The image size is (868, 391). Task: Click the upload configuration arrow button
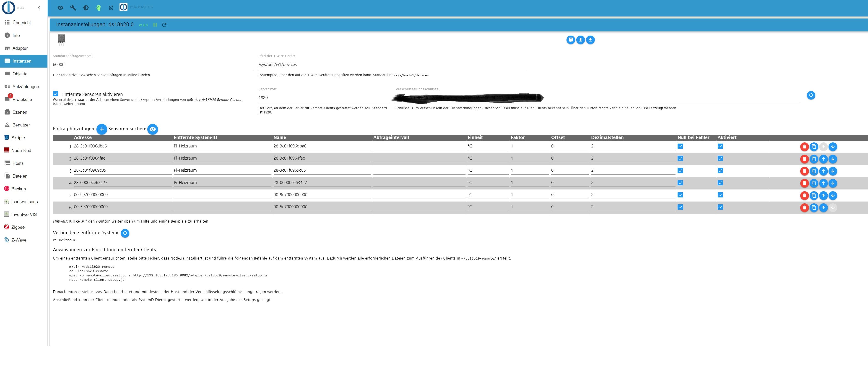(580, 40)
